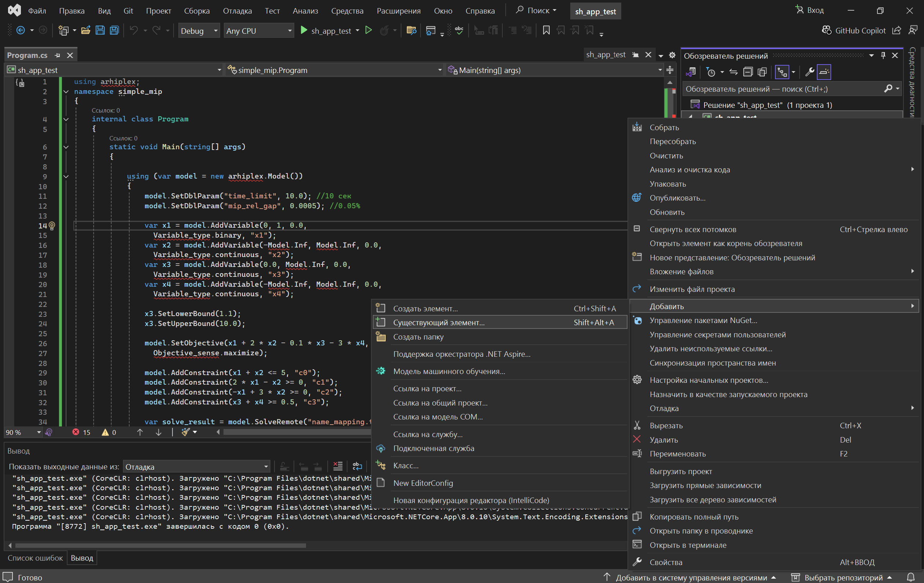
Task: Save Program.cs with the single diskette icon
Action: point(100,31)
